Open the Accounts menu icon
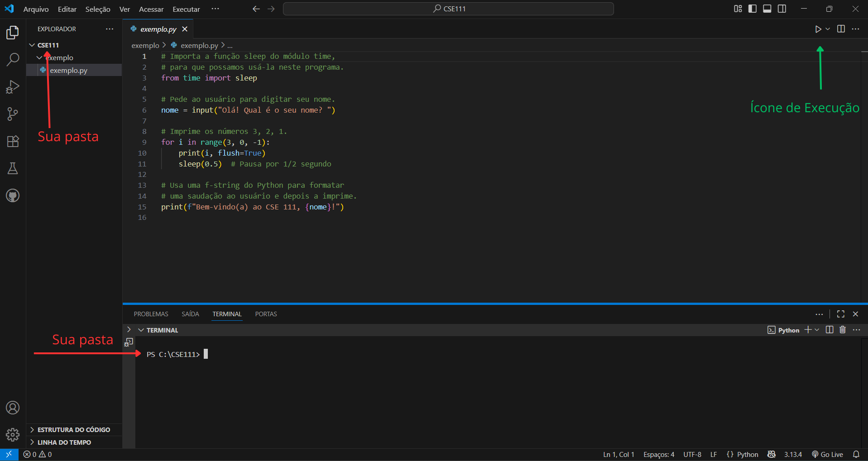The image size is (868, 461). coord(13,408)
